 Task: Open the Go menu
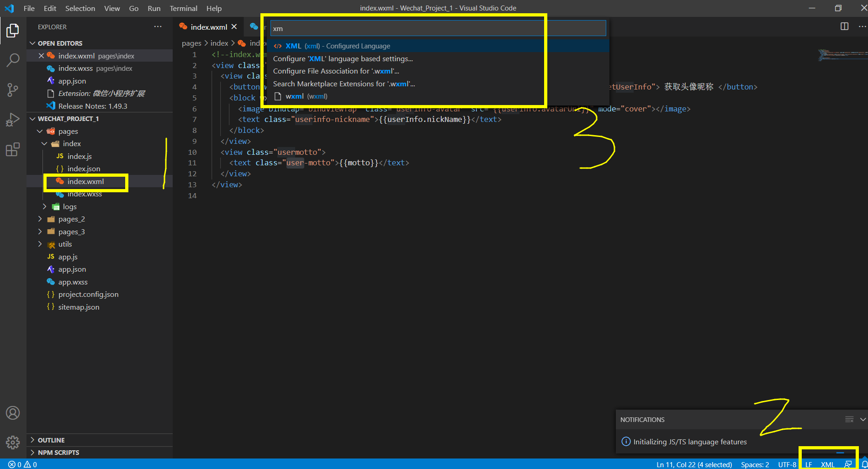(x=133, y=8)
